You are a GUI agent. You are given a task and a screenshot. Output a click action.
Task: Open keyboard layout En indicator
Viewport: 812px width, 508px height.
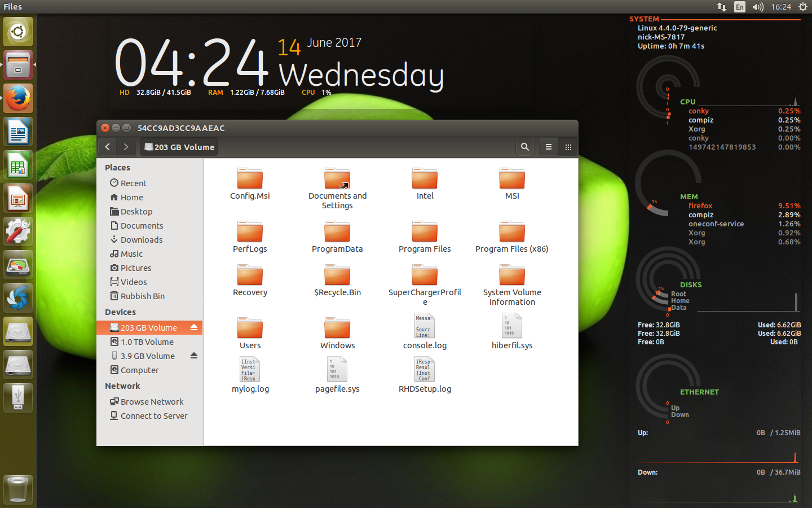point(740,7)
